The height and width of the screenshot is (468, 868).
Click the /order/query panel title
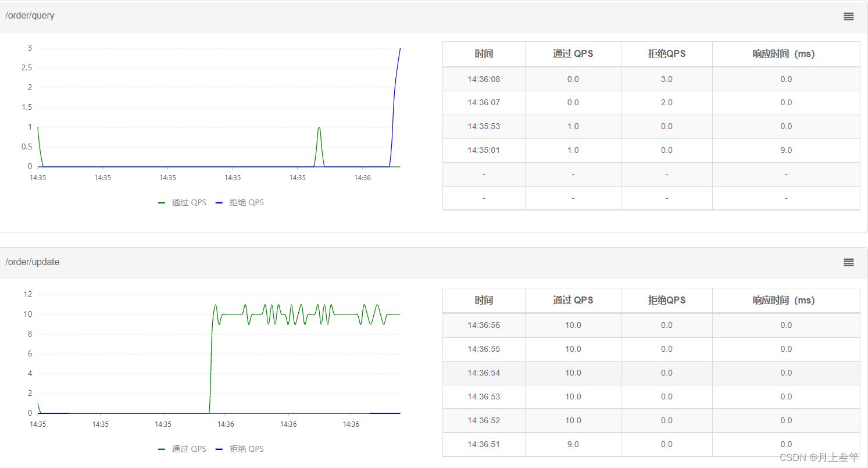pyautogui.click(x=30, y=16)
